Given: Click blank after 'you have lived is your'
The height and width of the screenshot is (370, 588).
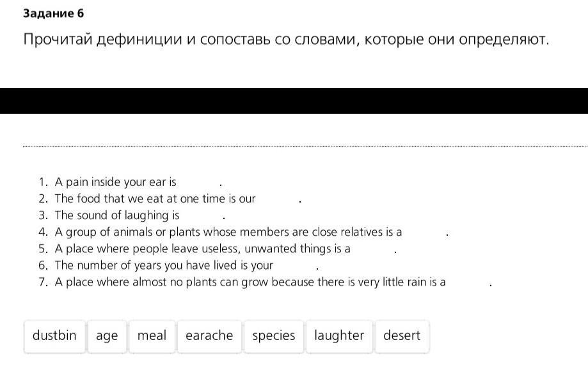Looking at the screenshot, I should click(x=295, y=265).
